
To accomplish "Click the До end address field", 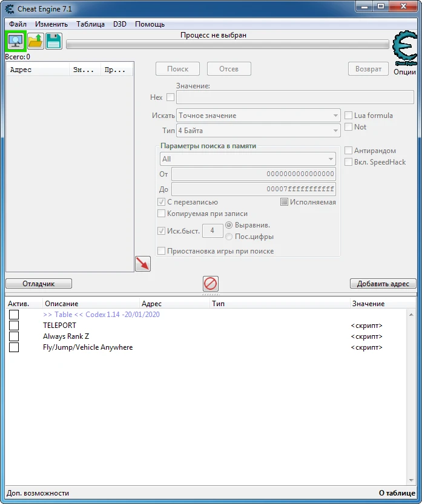I will (254, 189).
